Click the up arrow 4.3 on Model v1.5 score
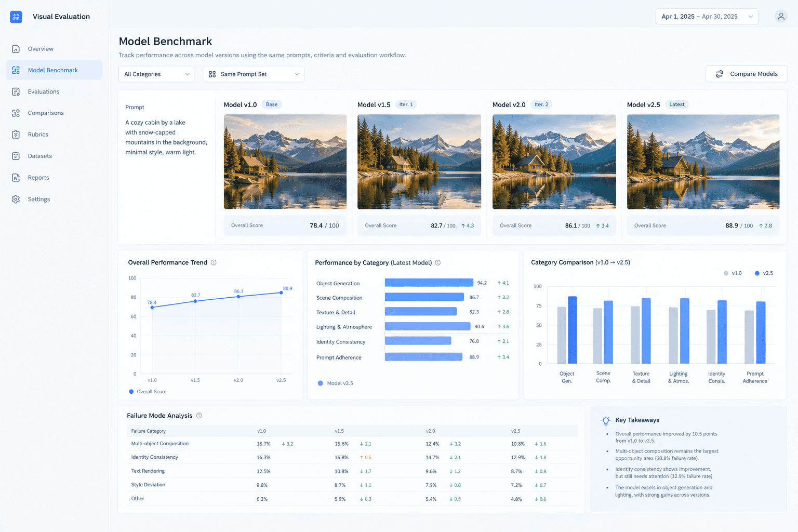This screenshot has height=532, width=798. 468,225
